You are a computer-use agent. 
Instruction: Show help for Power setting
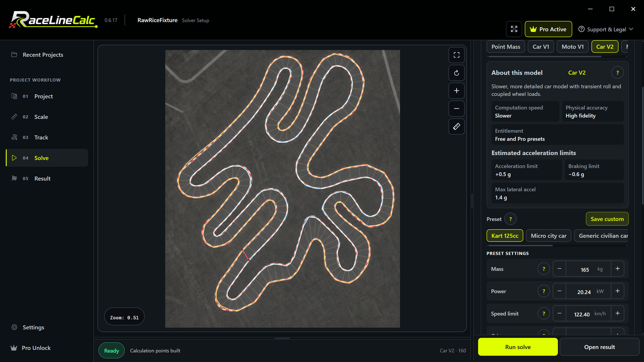click(544, 291)
